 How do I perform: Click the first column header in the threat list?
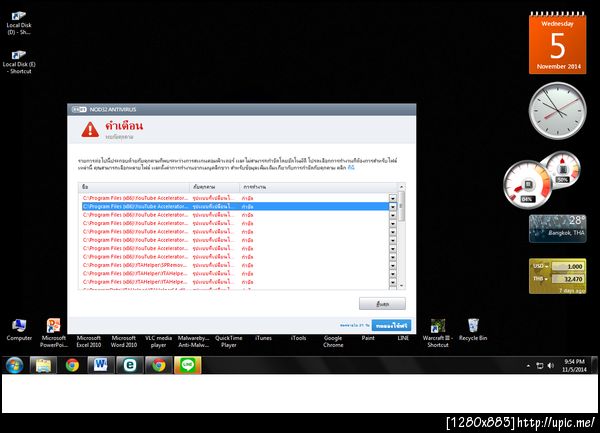point(134,187)
